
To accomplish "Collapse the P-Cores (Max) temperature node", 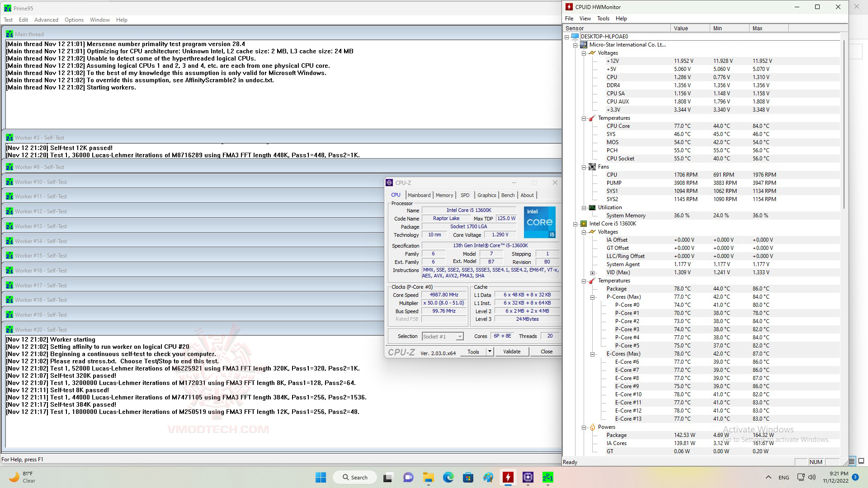I will (592, 297).
